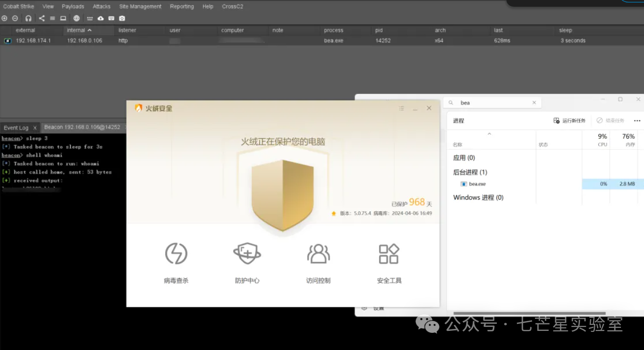Image resolution: width=644 pixels, height=350 pixels.
Task: Open the Attacks menu
Action: click(x=101, y=7)
